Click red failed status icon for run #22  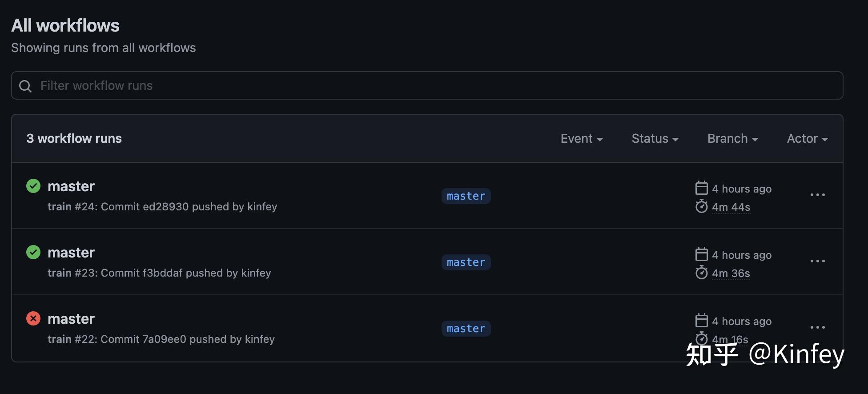pyautogui.click(x=33, y=318)
